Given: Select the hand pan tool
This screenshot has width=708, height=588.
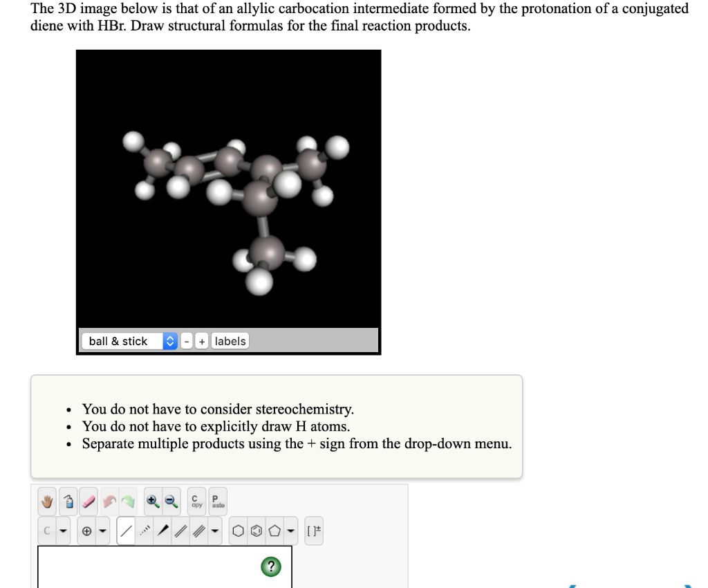Looking at the screenshot, I should (x=46, y=500).
